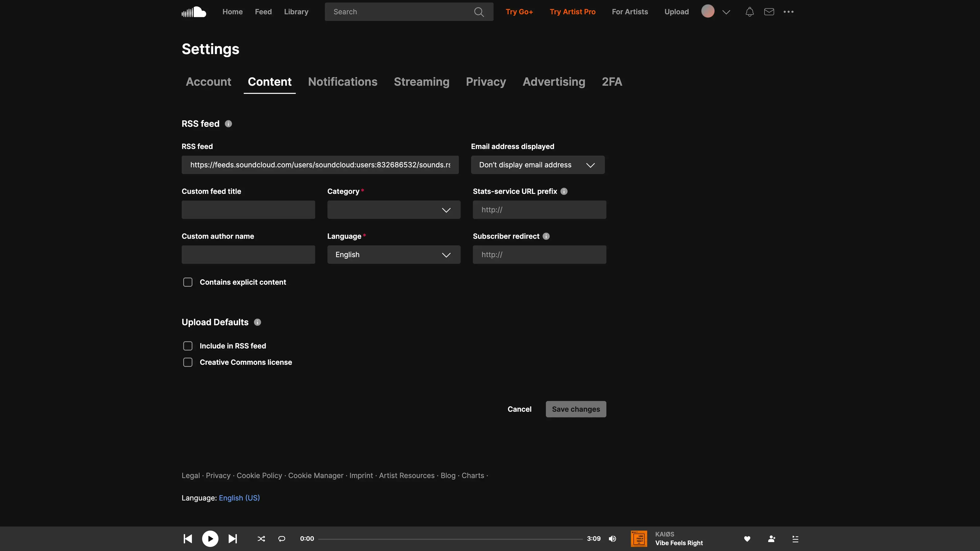The width and height of the screenshot is (980, 551).
Task: Open the messages envelope icon
Action: pos(769,12)
